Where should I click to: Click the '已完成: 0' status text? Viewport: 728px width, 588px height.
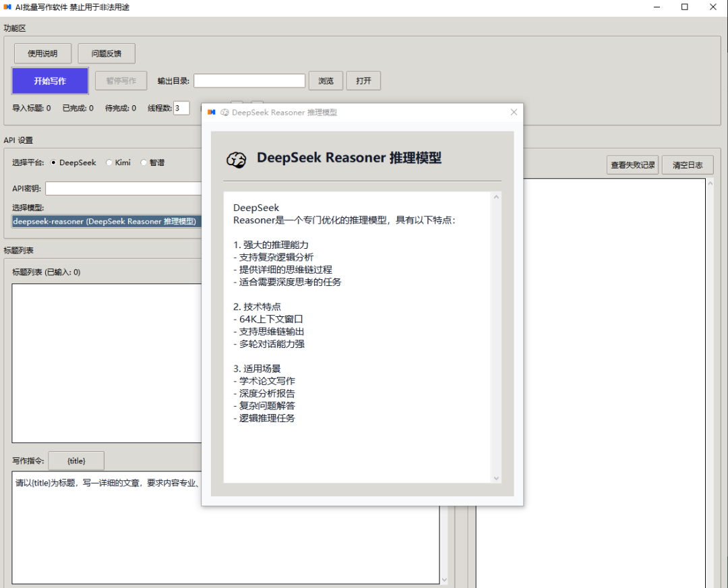(x=78, y=108)
